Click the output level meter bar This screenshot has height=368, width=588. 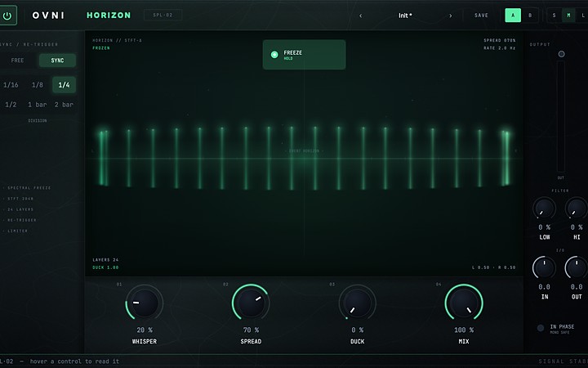click(561, 116)
